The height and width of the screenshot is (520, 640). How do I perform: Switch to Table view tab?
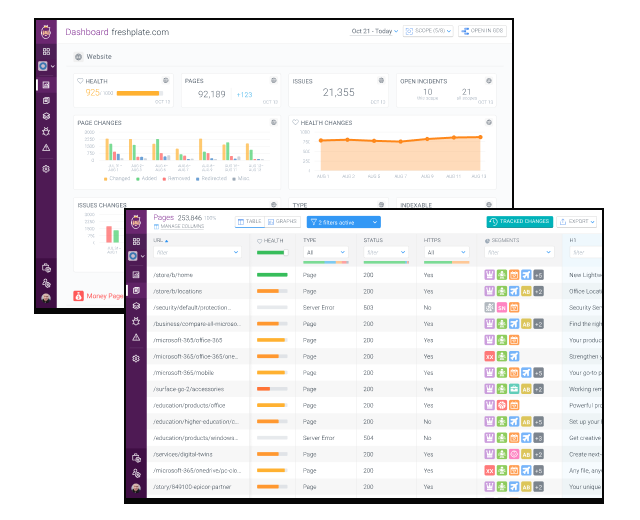[x=250, y=221]
